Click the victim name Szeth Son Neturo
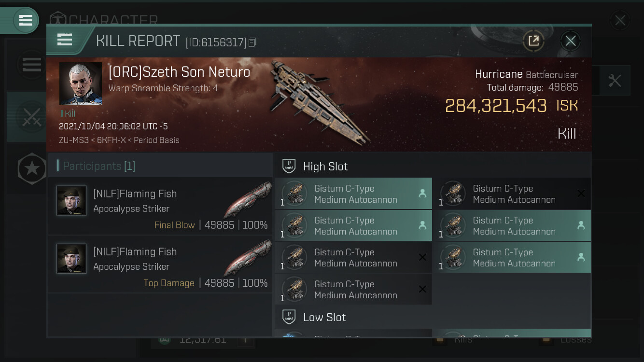Viewport: 644px width, 362px height. point(179,72)
